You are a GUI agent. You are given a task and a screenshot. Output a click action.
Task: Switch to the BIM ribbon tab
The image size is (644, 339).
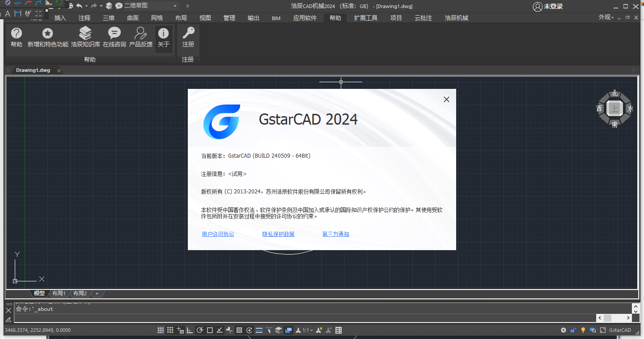coord(276,18)
